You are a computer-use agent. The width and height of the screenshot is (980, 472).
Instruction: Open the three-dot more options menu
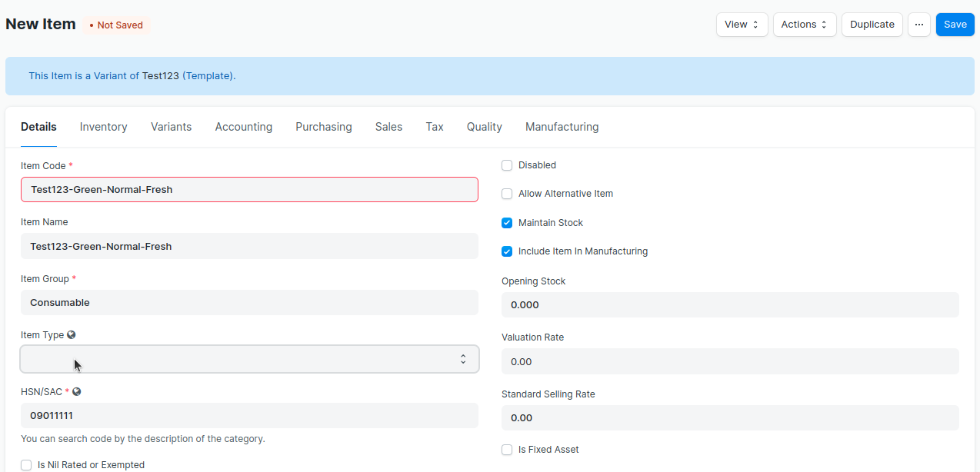[x=918, y=25]
